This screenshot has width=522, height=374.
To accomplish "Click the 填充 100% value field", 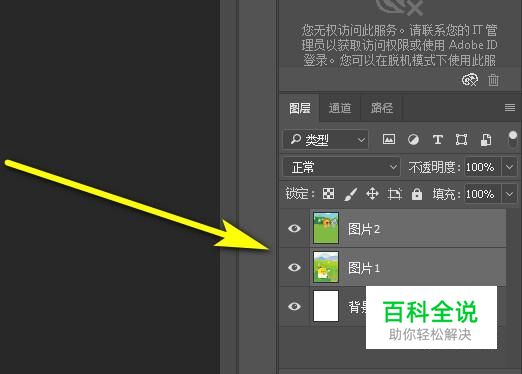I will pos(482,194).
